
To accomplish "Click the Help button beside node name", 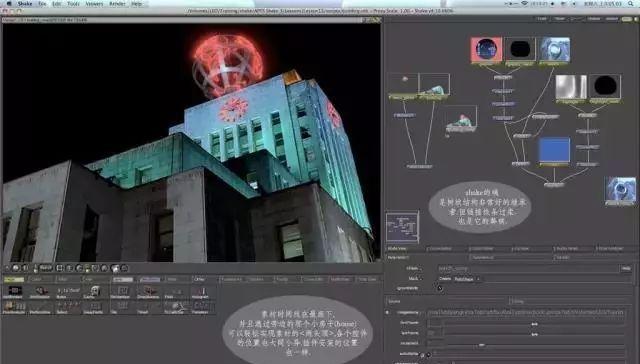I will pos(626,269).
